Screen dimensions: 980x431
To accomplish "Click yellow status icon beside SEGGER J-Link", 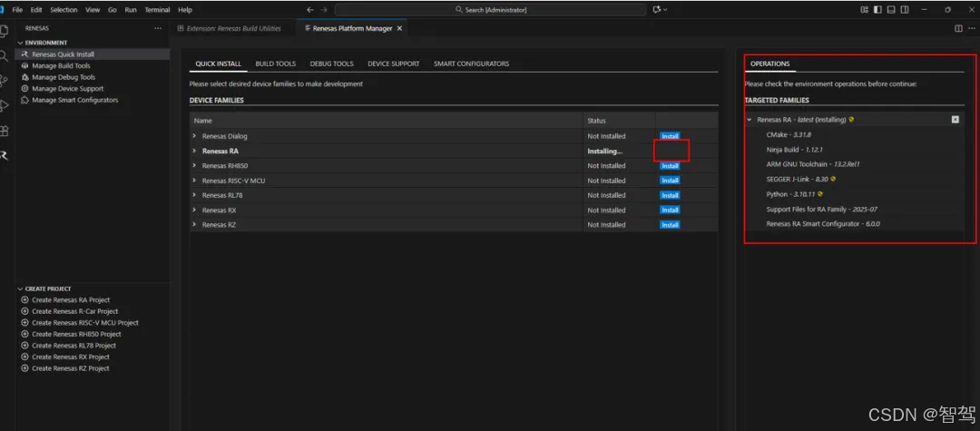I will coord(833,180).
